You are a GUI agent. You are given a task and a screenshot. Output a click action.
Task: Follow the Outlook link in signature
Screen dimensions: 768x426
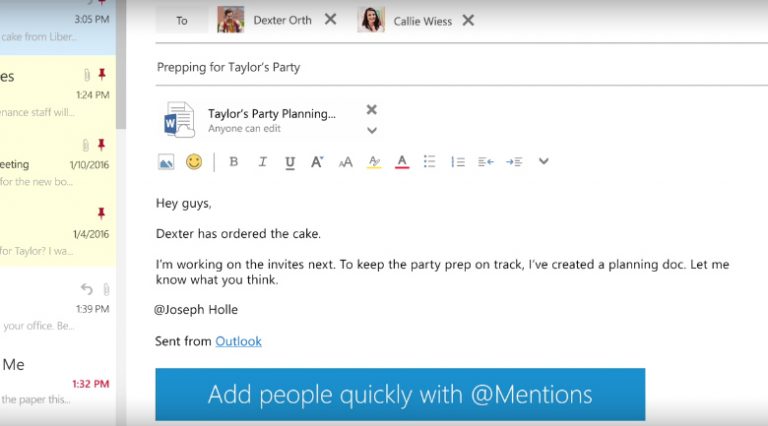[239, 341]
